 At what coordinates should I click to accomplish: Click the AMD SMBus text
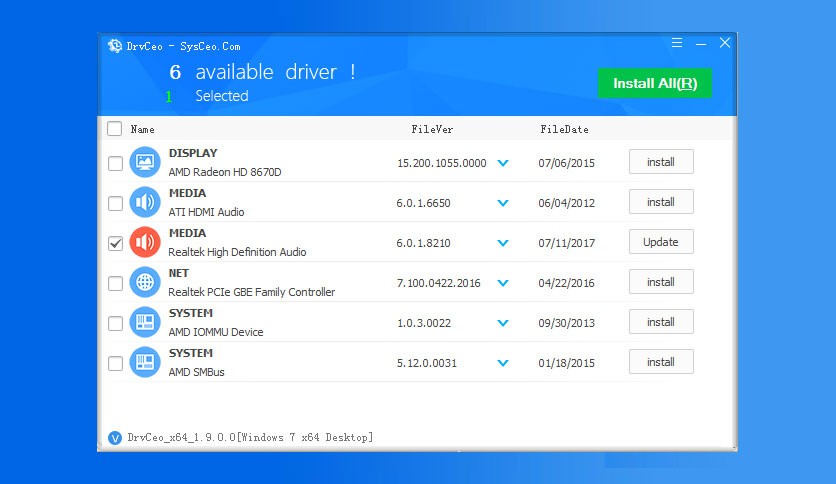click(196, 372)
